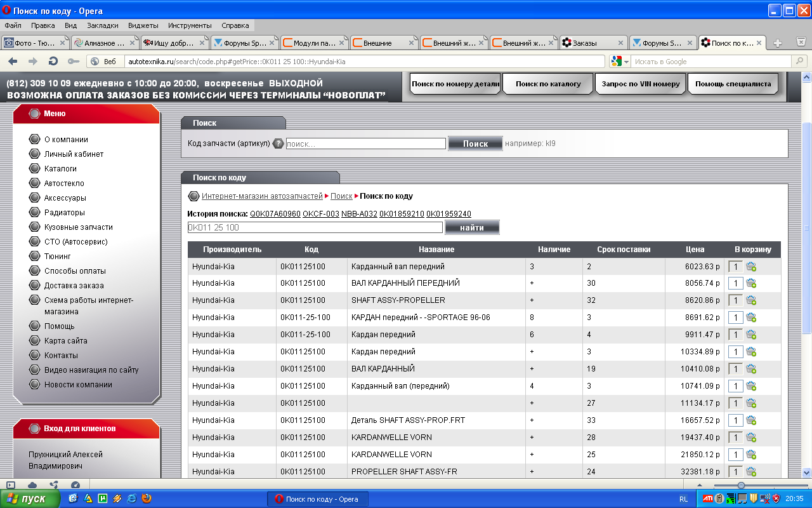
Task: Click the Веб security badge in address bar
Action: point(103,62)
